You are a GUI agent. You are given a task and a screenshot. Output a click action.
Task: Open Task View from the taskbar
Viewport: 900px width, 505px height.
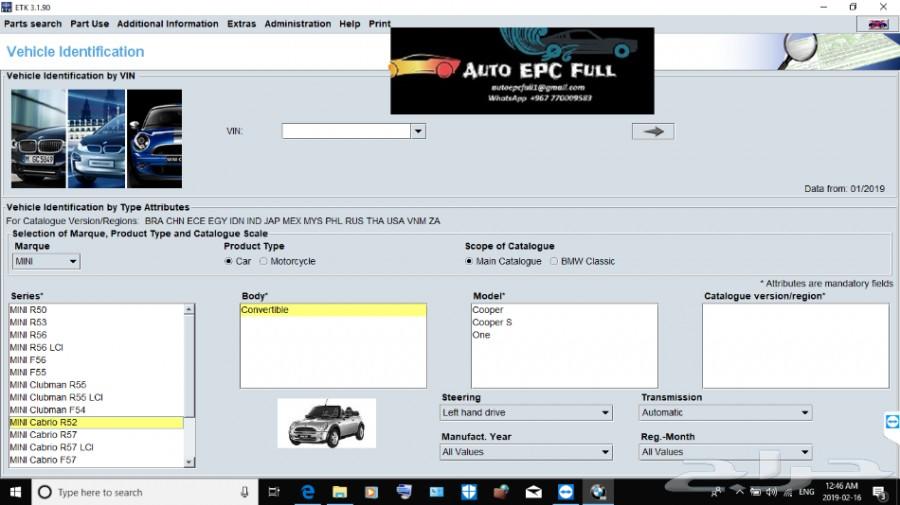click(x=274, y=492)
